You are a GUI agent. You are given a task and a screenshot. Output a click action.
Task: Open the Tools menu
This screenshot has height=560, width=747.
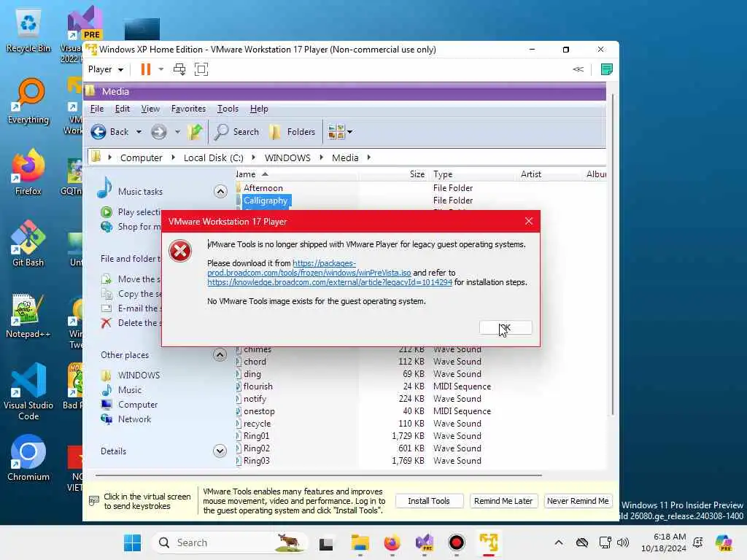[228, 109]
